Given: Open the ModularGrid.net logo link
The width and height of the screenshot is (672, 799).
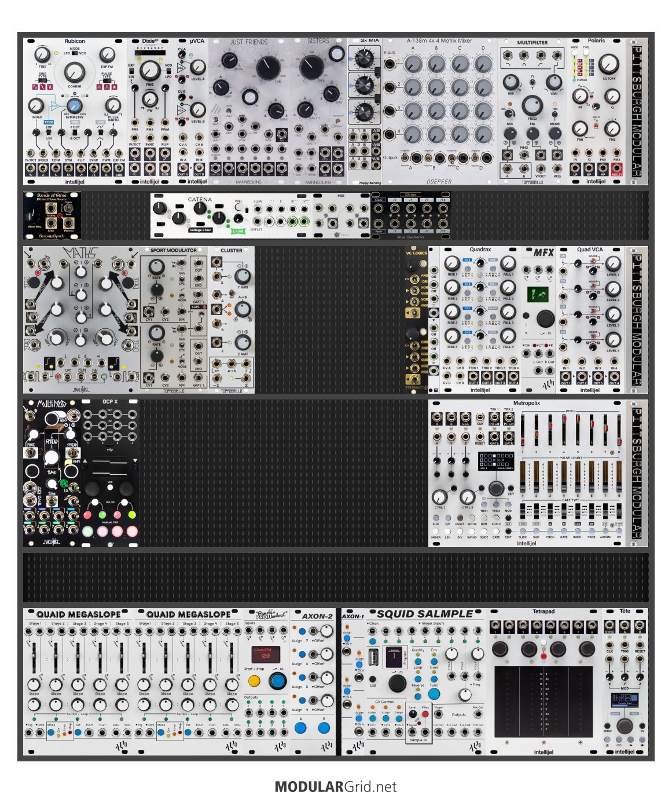Looking at the screenshot, I should [336, 787].
